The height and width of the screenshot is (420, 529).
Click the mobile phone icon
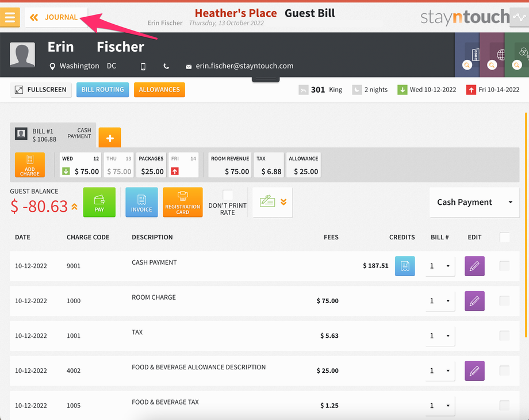point(143,67)
